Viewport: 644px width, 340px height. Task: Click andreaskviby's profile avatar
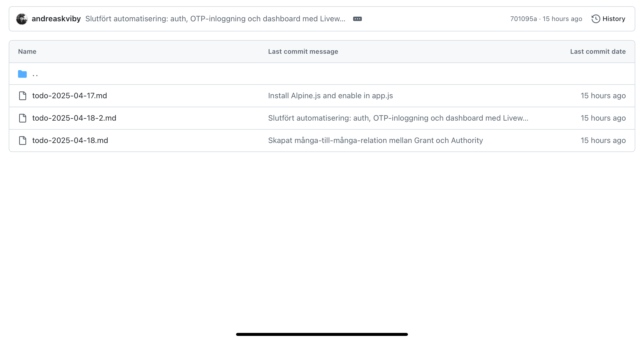point(22,19)
